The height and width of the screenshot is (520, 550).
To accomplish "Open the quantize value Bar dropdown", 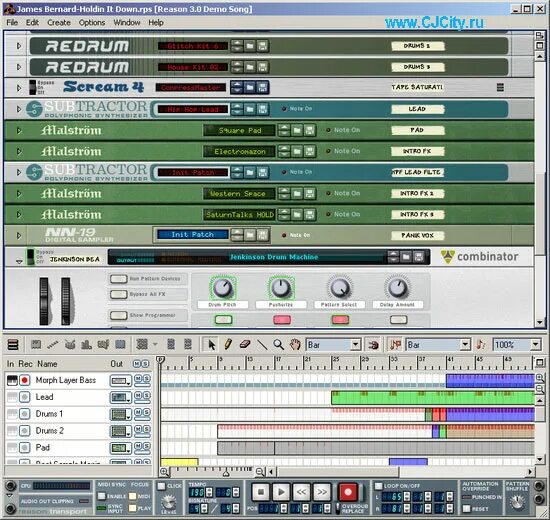I will (465, 345).
